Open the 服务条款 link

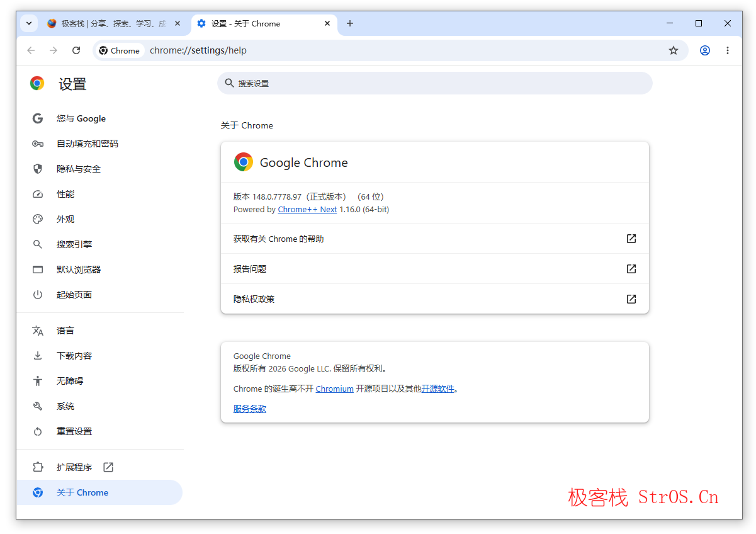tap(250, 409)
